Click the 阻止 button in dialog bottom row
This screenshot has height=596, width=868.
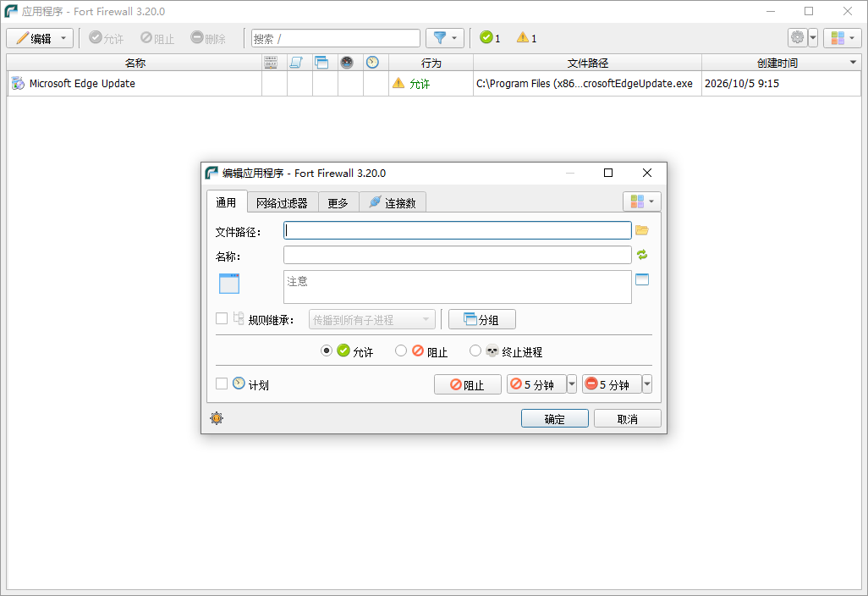pyautogui.click(x=468, y=384)
